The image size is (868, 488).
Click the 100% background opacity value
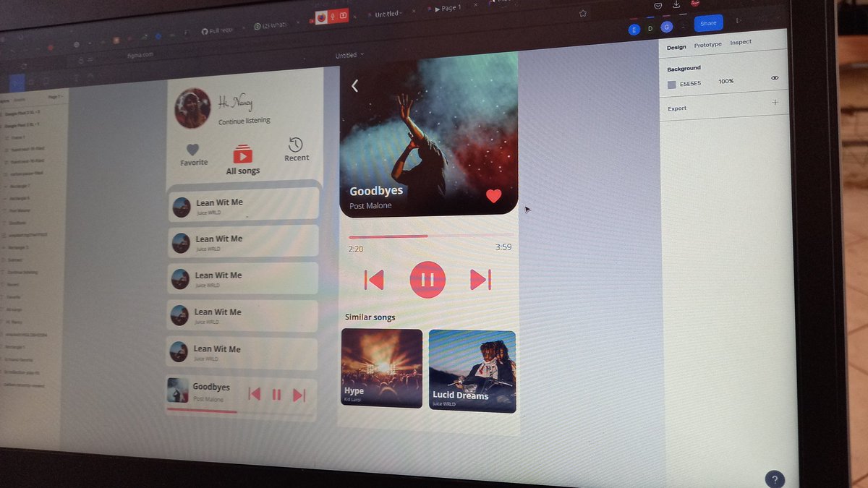point(726,81)
